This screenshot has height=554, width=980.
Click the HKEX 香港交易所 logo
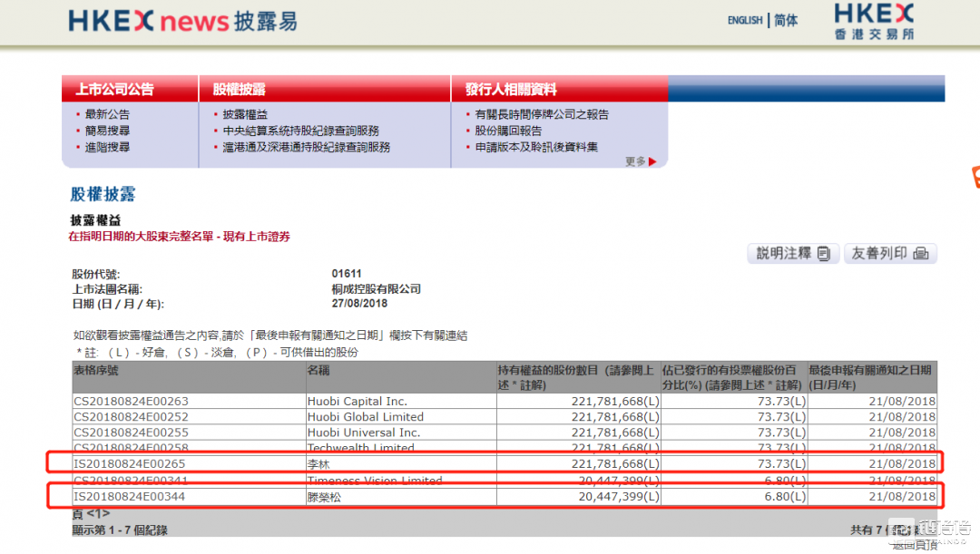(x=873, y=22)
